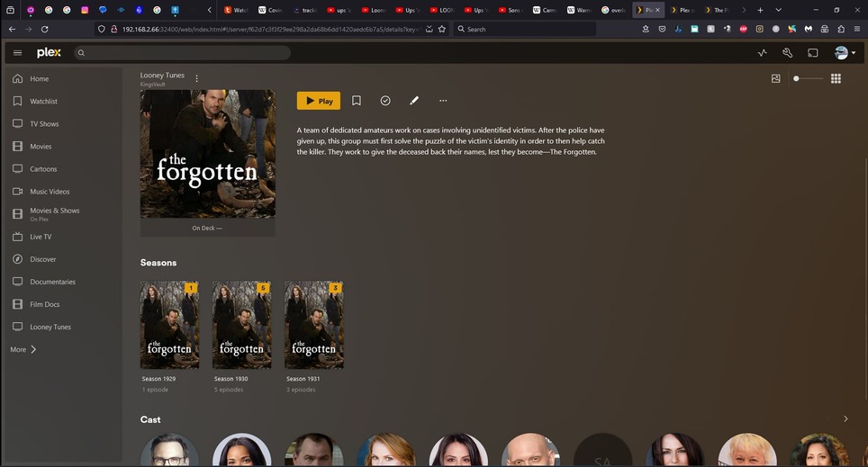Click the Forgotten main poster

pos(208,154)
